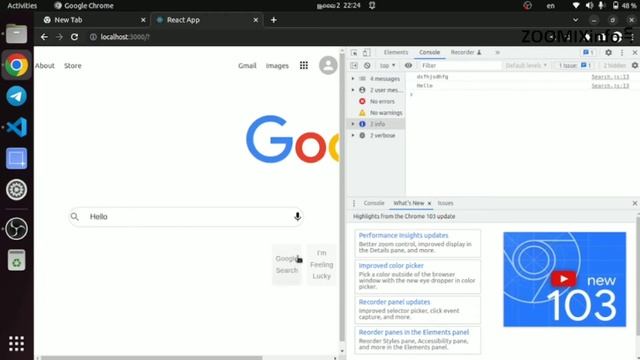Switch to the Recorder tab
The height and width of the screenshot is (360, 640).
coord(466,52)
